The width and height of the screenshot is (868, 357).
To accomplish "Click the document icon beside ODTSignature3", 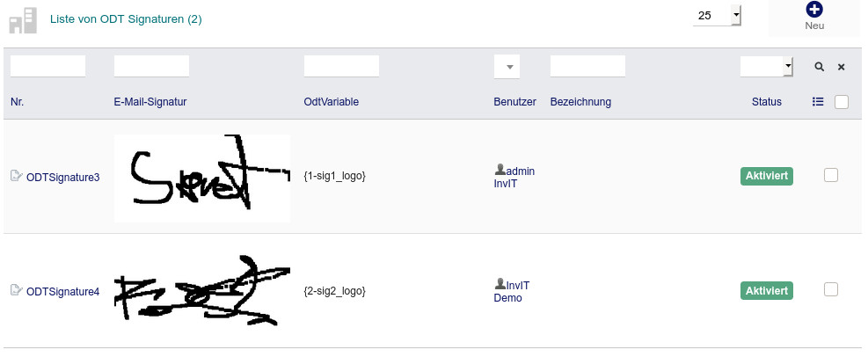I will (16, 177).
